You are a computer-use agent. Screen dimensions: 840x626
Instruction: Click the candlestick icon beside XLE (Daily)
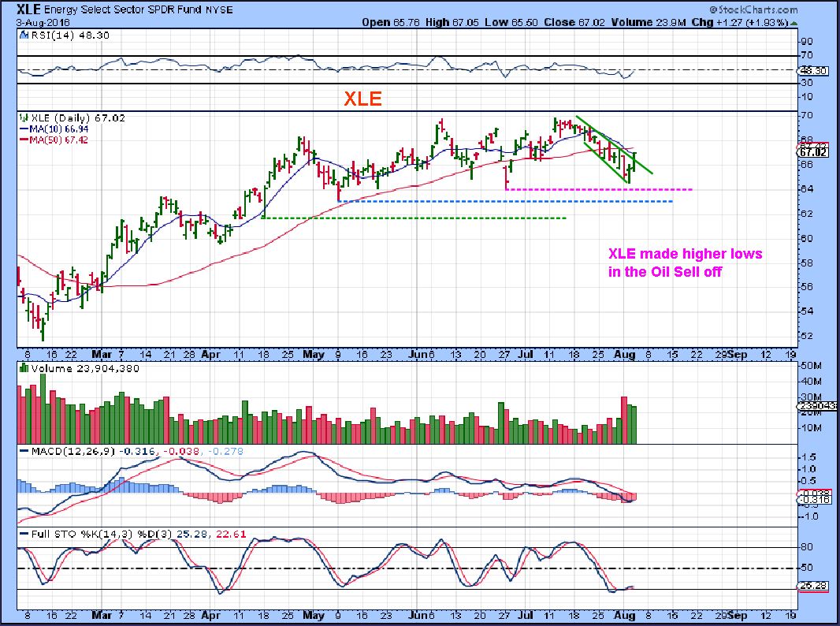[24, 117]
